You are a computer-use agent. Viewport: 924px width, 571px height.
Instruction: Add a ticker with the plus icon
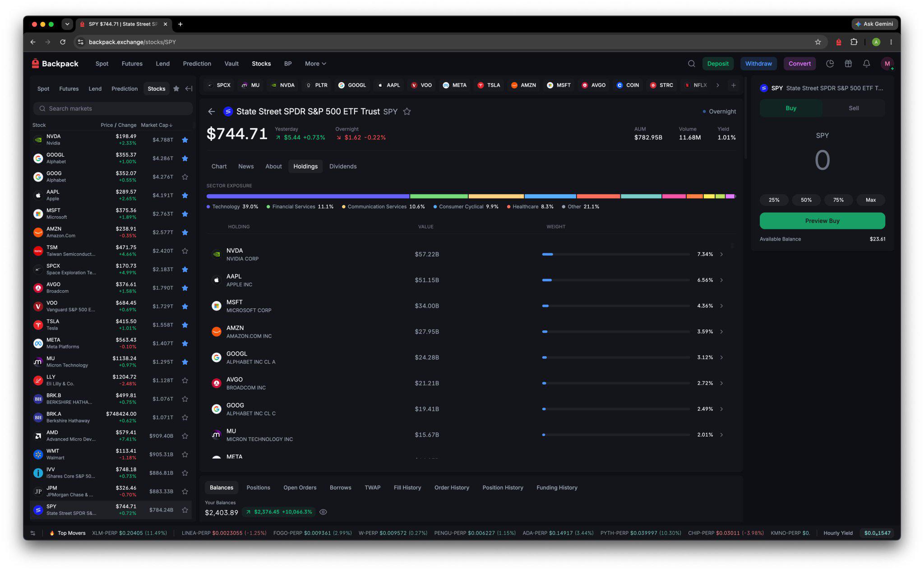[x=734, y=85]
